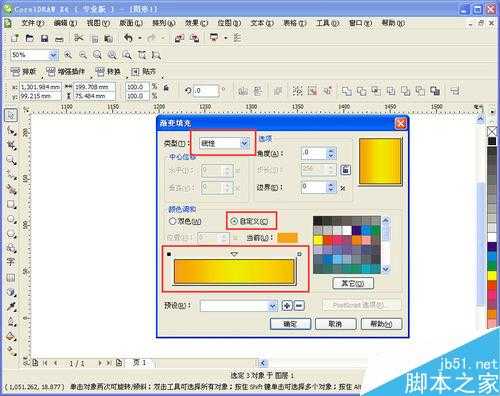Click the 角度 angle input field
Viewport: 500px width, 396px height.
pos(314,153)
